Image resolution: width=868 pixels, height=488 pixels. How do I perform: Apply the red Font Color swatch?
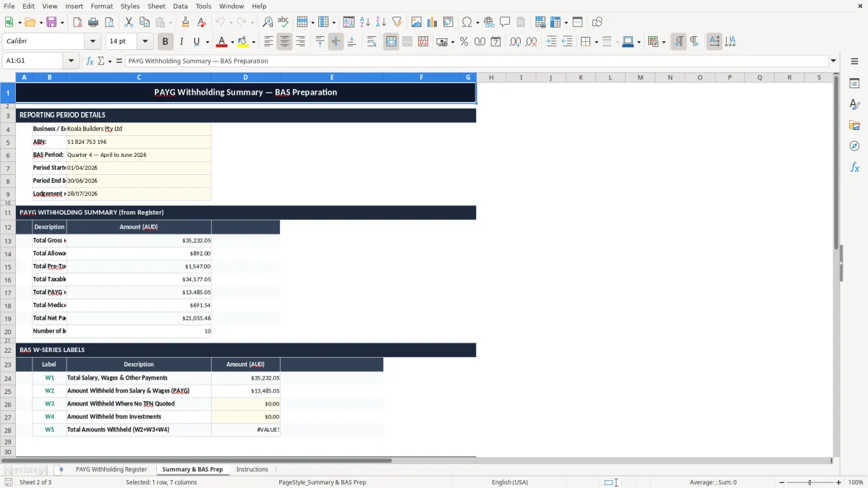(221, 42)
